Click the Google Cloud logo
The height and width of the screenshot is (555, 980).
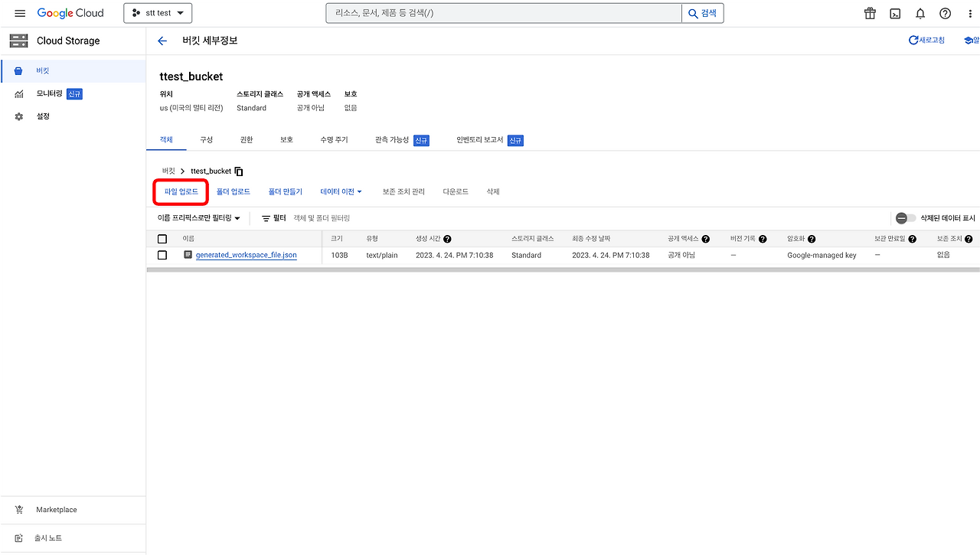[x=70, y=13]
